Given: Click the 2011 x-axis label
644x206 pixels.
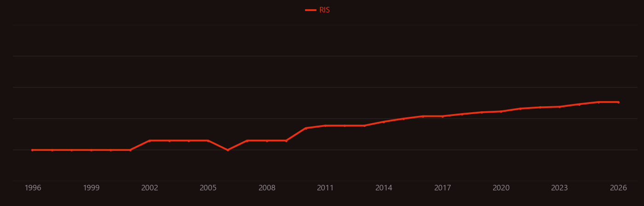Looking at the screenshot, I should [x=325, y=188].
